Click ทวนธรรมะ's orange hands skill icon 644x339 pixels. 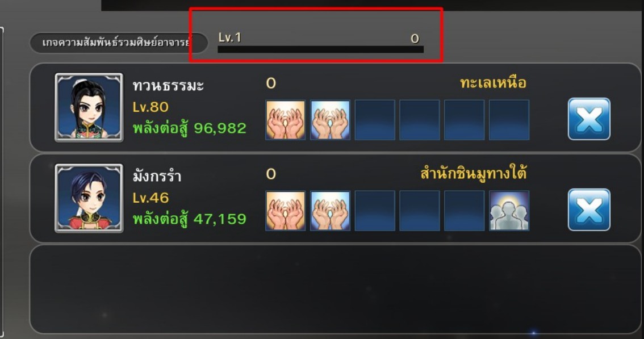(286, 120)
